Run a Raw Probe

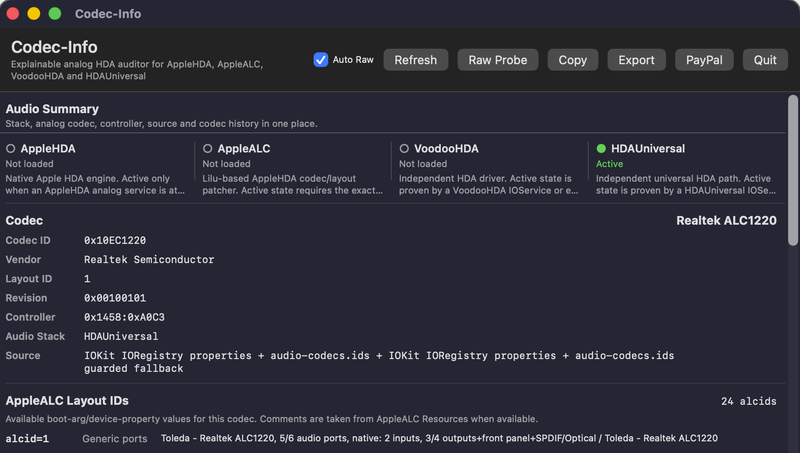pos(497,60)
